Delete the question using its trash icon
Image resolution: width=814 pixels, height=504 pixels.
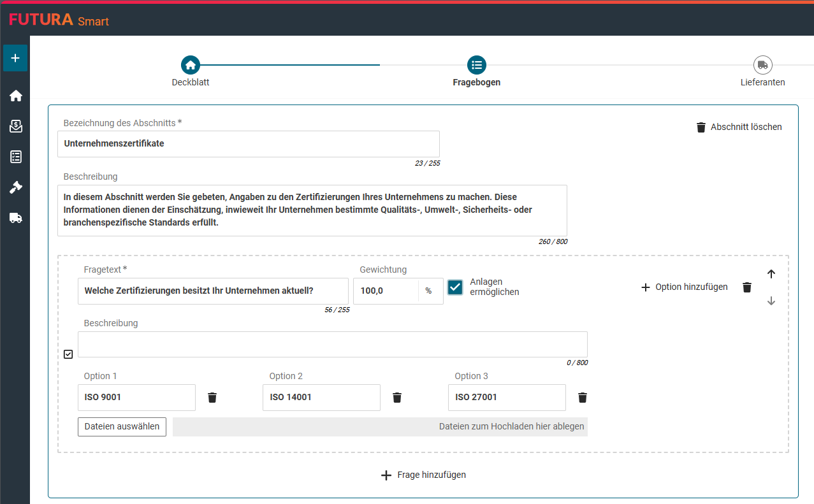pos(747,287)
